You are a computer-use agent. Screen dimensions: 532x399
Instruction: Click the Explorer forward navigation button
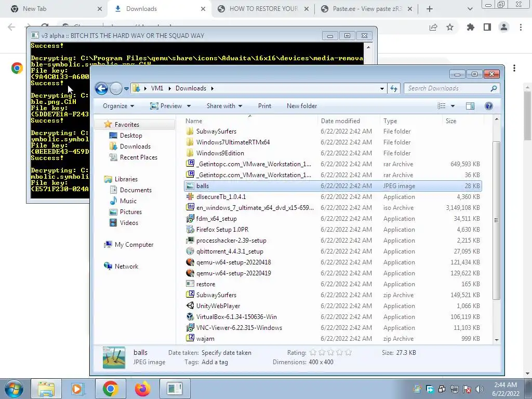[116, 88]
